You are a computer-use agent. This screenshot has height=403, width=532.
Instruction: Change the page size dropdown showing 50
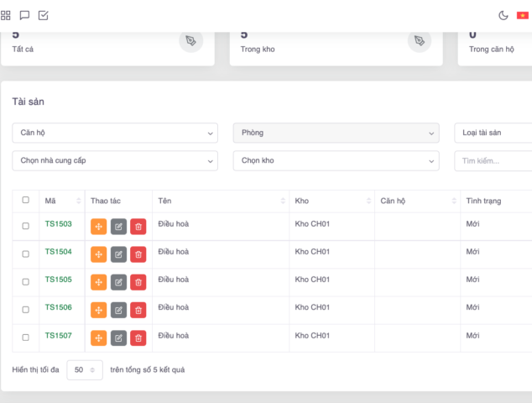pyautogui.click(x=85, y=369)
